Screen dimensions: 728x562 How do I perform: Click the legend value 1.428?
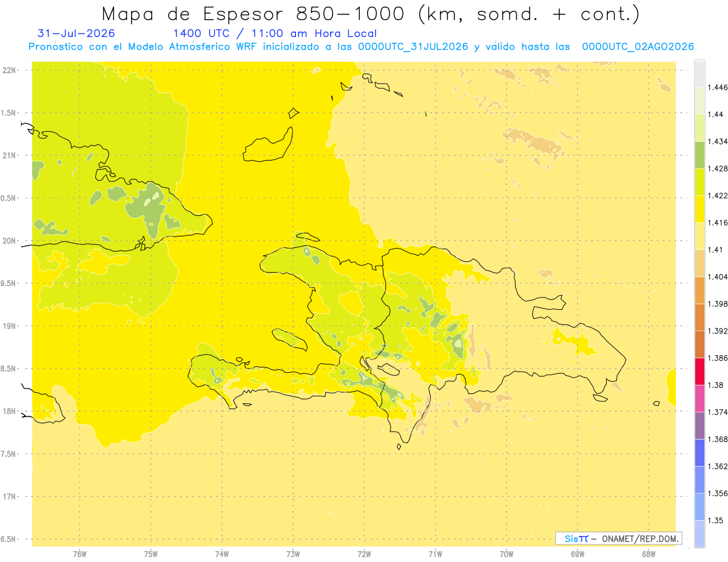click(718, 169)
